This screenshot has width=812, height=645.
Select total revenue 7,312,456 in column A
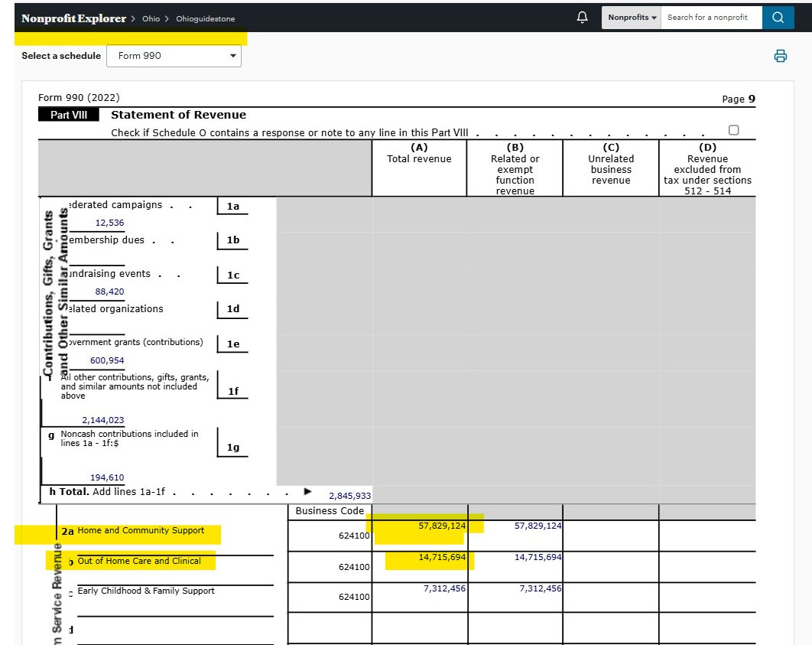(x=444, y=588)
